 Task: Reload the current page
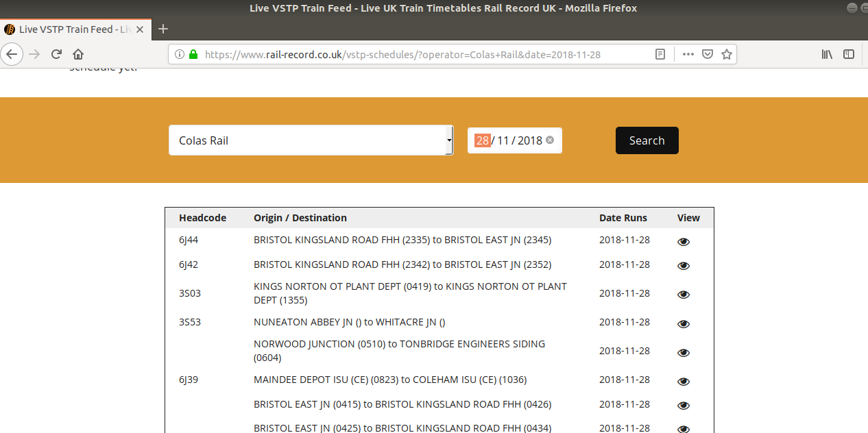(x=56, y=54)
